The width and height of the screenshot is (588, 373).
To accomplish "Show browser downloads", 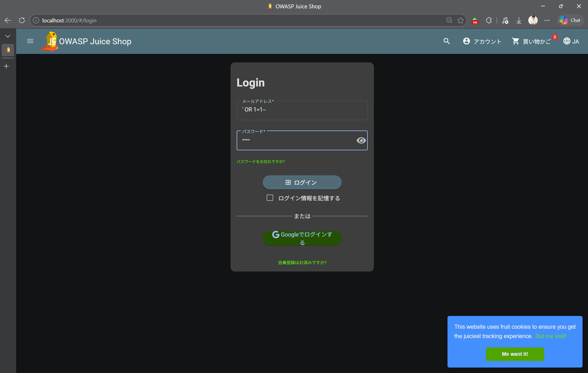I will (x=519, y=20).
